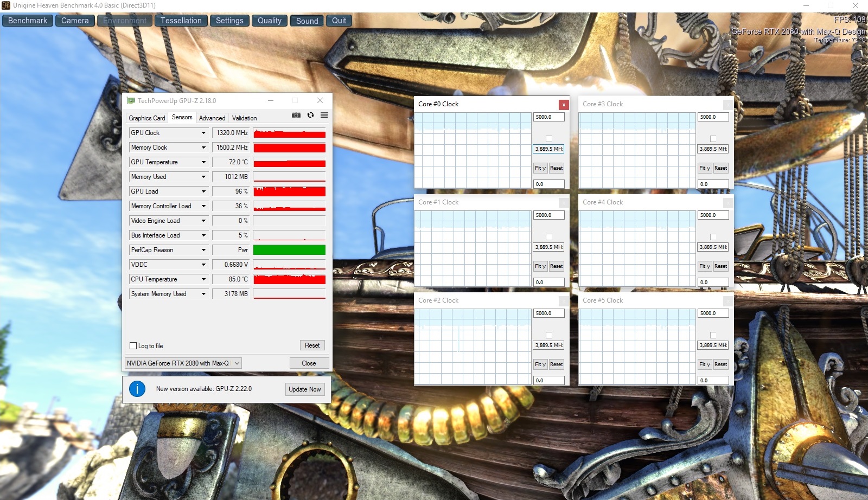Open the NVIDIA GeForce RTX 2080 device selector
The image size is (868, 500).
(x=183, y=363)
